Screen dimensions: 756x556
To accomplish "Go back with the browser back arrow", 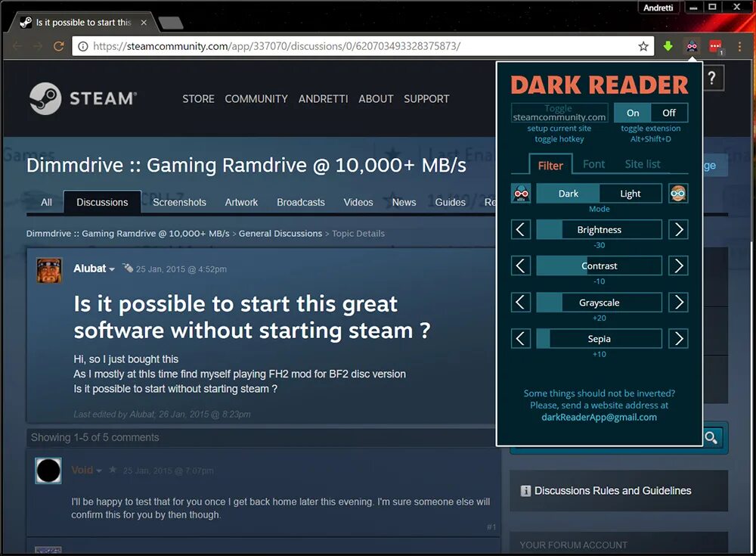I will pos(17,46).
